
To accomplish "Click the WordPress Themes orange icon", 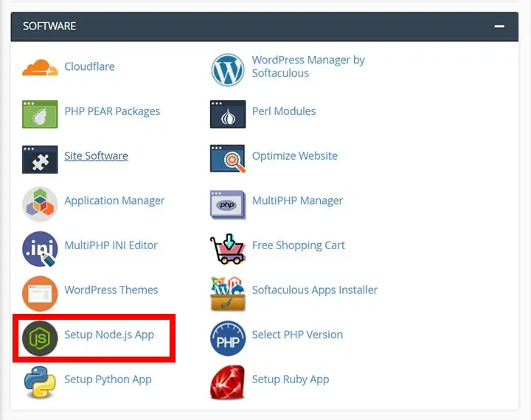I will [40, 294].
